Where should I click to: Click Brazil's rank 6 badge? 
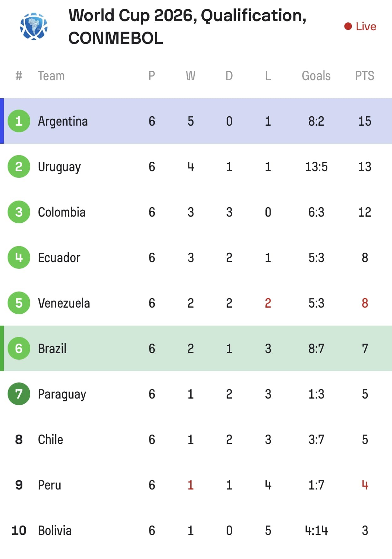pos(19,348)
